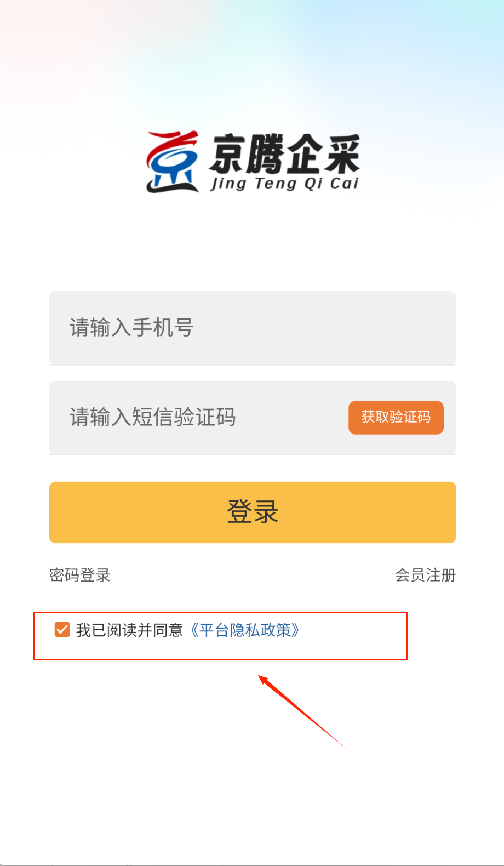Screen dimensions: 504x866
Task: Switch to 密码登录 password login
Action: 80,575
